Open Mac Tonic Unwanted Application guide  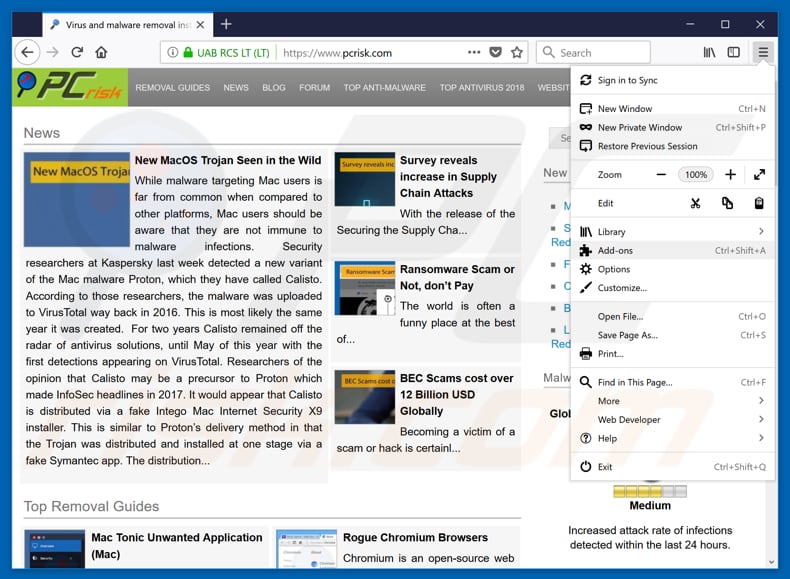pos(177,546)
